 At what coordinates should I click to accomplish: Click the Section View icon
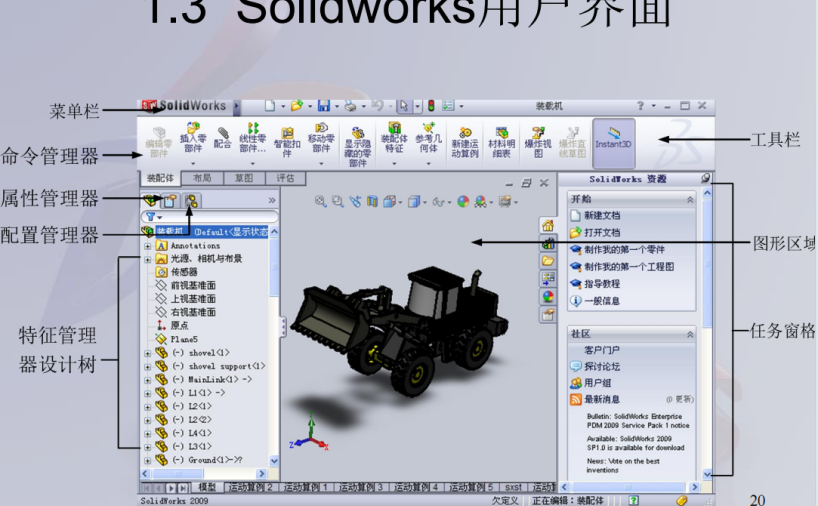pyautogui.click(x=372, y=201)
